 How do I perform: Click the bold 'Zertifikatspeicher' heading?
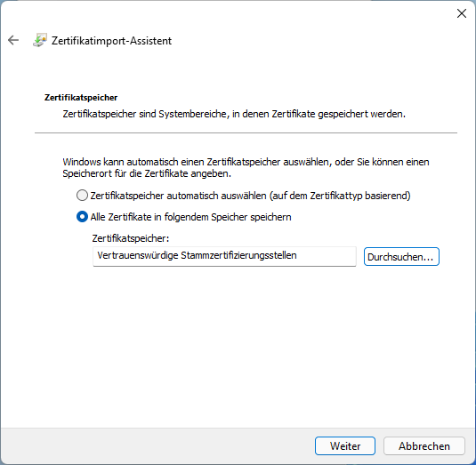tap(81, 98)
